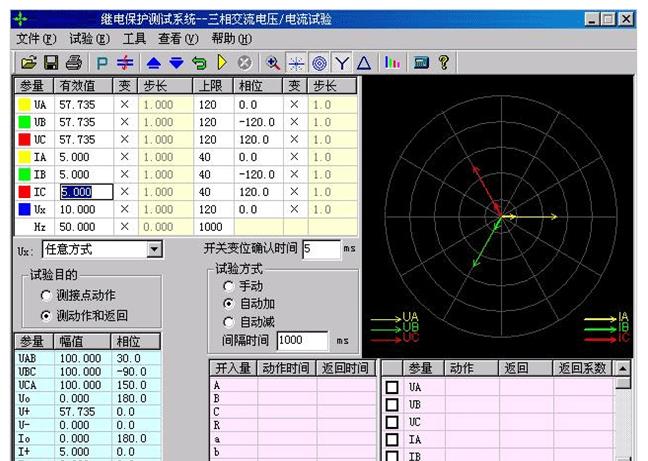The width and height of the screenshot is (648, 461).
Task: Click the blue down arrow icon
Action: click(x=176, y=63)
